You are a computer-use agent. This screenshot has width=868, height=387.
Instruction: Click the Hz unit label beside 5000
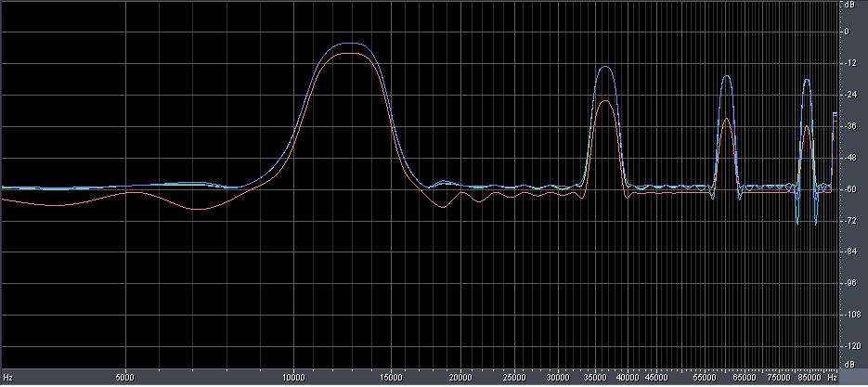7,377
